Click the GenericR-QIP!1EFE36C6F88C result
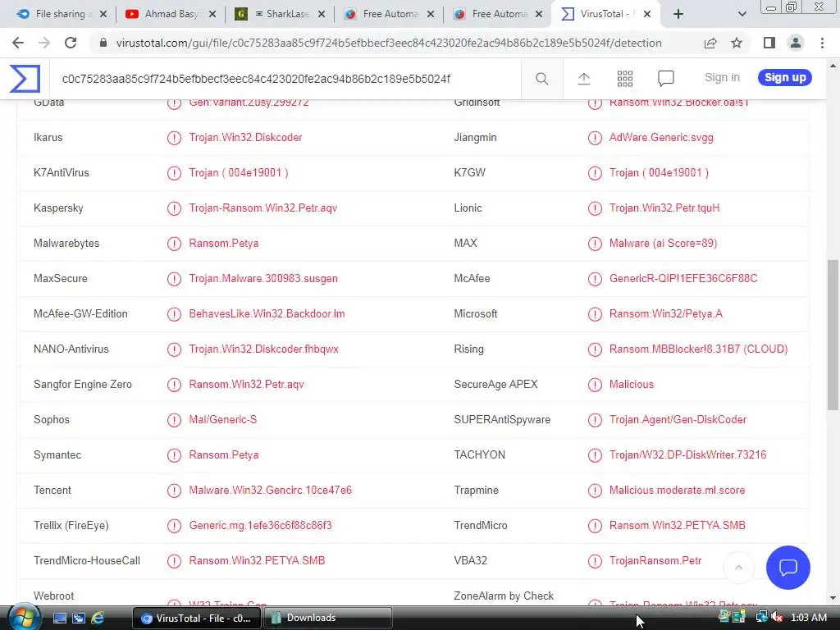The height and width of the screenshot is (630, 840). click(683, 279)
